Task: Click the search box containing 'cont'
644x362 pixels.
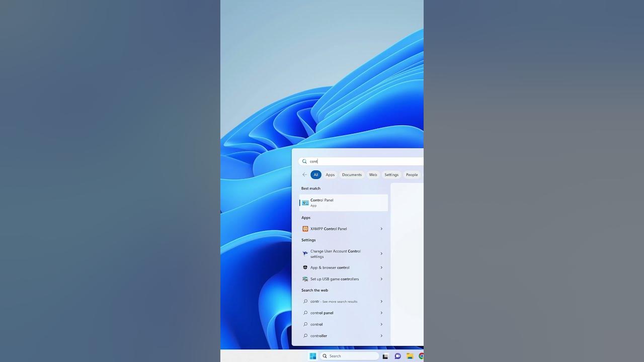Action: pyautogui.click(x=361, y=161)
